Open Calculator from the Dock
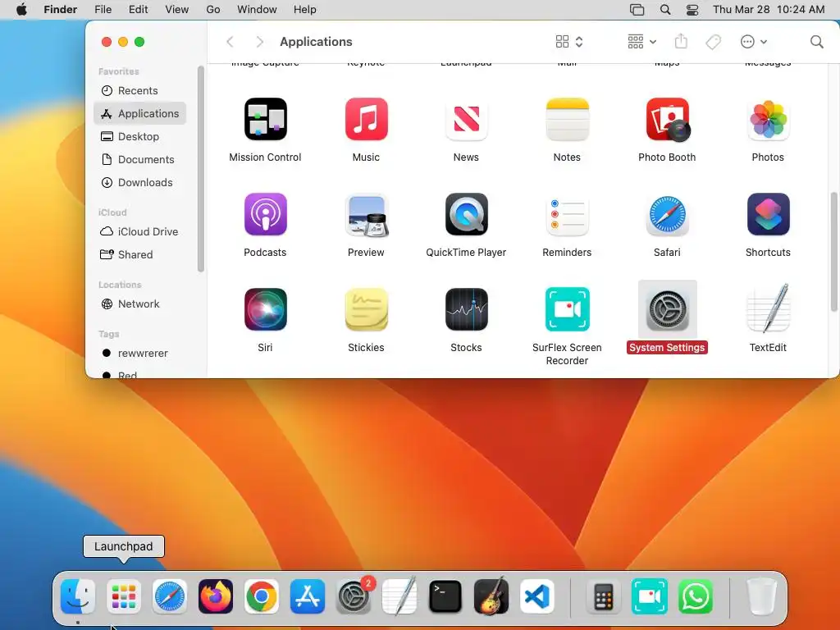The height and width of the screenshot is (630, 840). 603,596
